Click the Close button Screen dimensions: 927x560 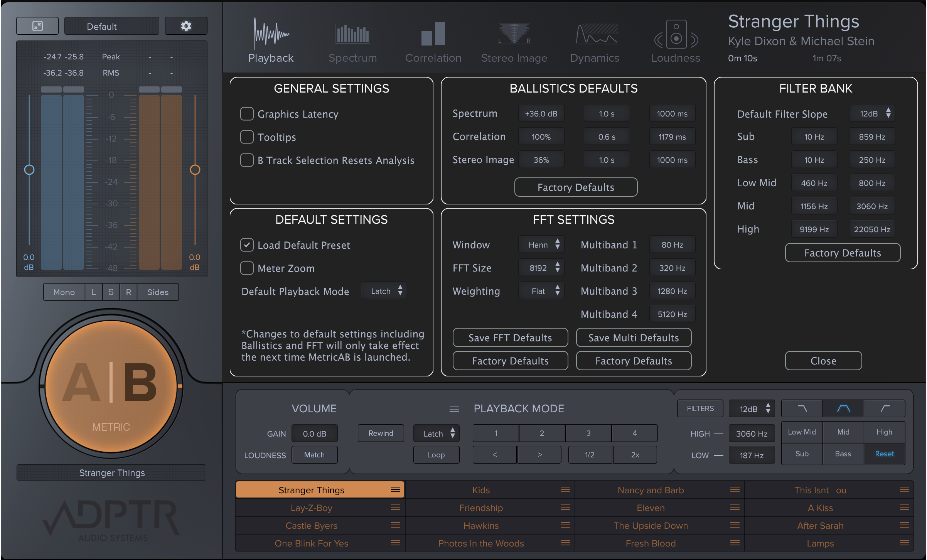[823, 361]
